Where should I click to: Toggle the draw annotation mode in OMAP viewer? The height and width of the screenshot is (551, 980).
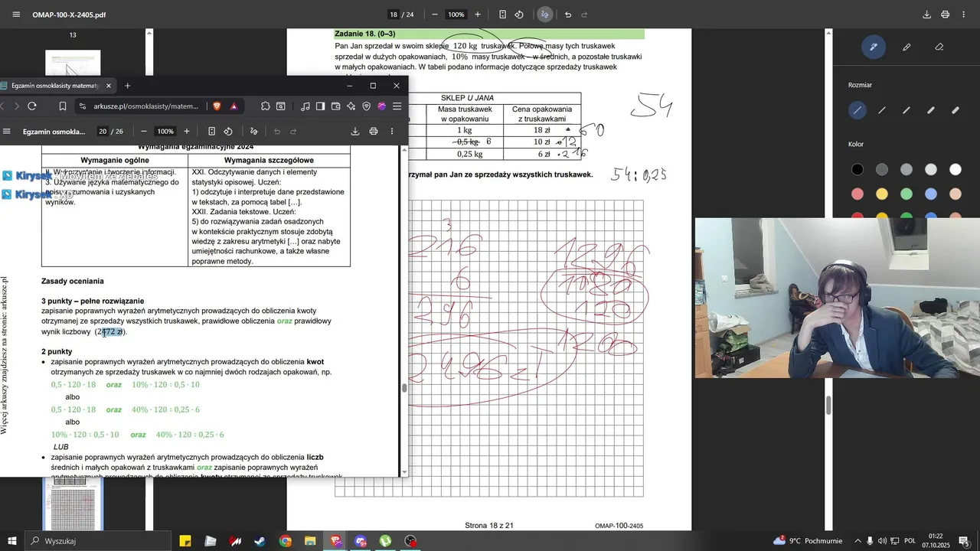click(x=545, y=15)
